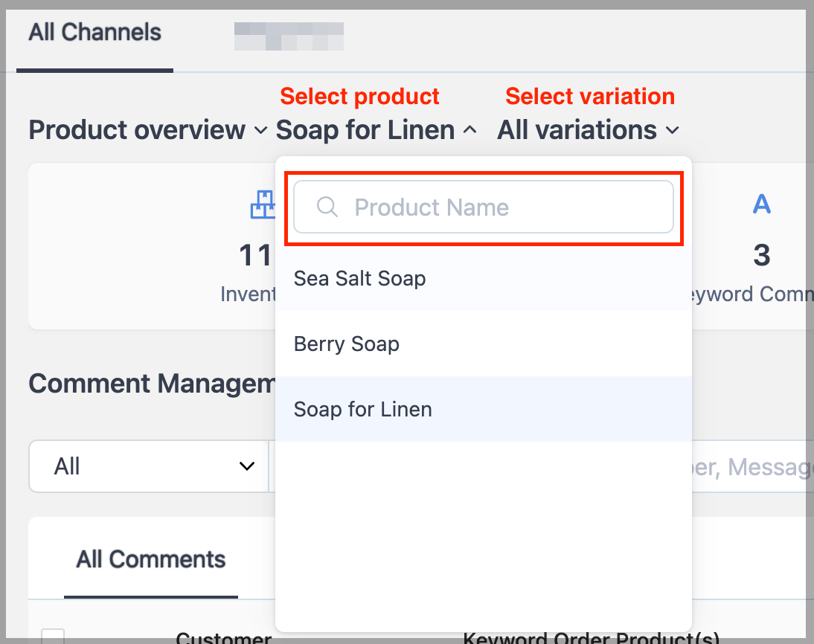814x644 pixels.
Task: Switch to the All Comments tab
Action: (x=151, y=559)
